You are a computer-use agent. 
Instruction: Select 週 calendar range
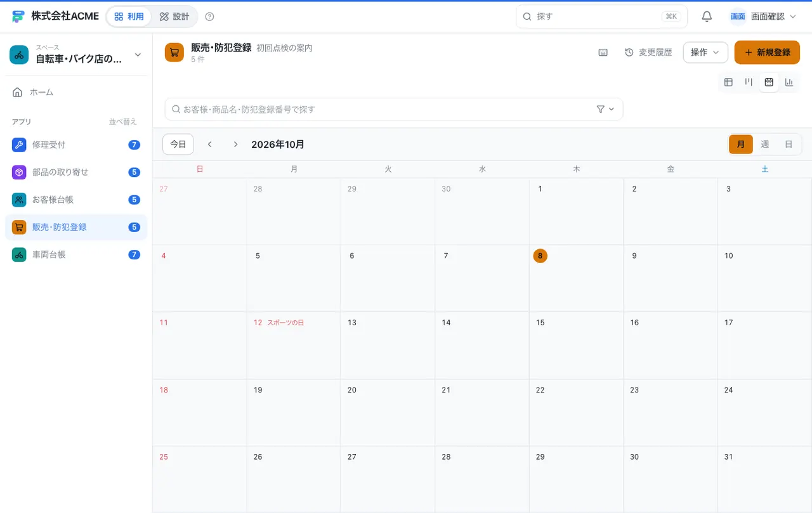pos(765,145)
